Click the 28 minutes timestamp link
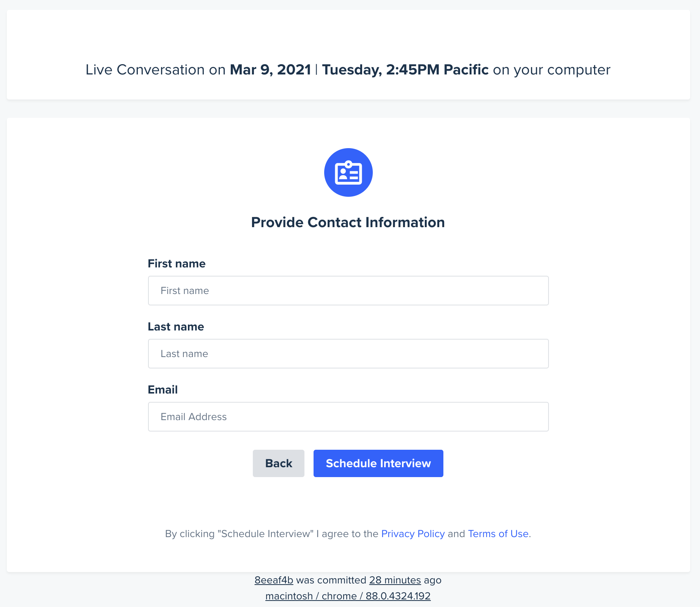Viewport: 700px width, 607px height. [395, 580]
